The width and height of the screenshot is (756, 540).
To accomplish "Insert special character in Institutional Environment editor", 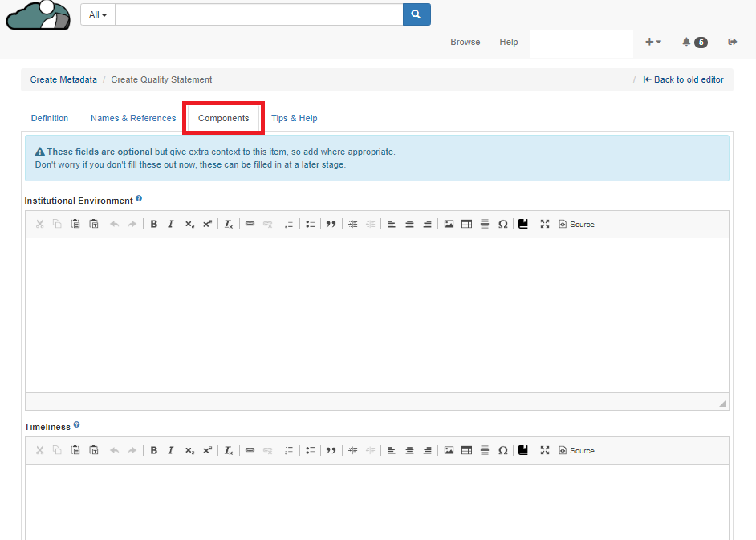I will click(x=503, y=225).
